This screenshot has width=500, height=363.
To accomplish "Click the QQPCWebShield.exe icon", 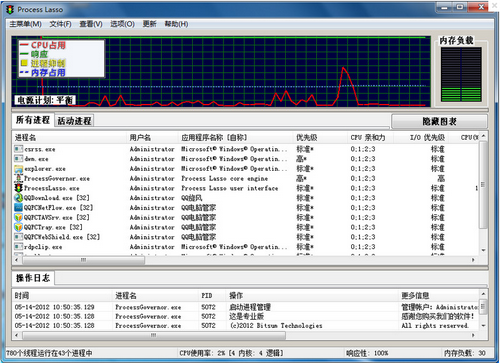I will click(x=18, y=237).
